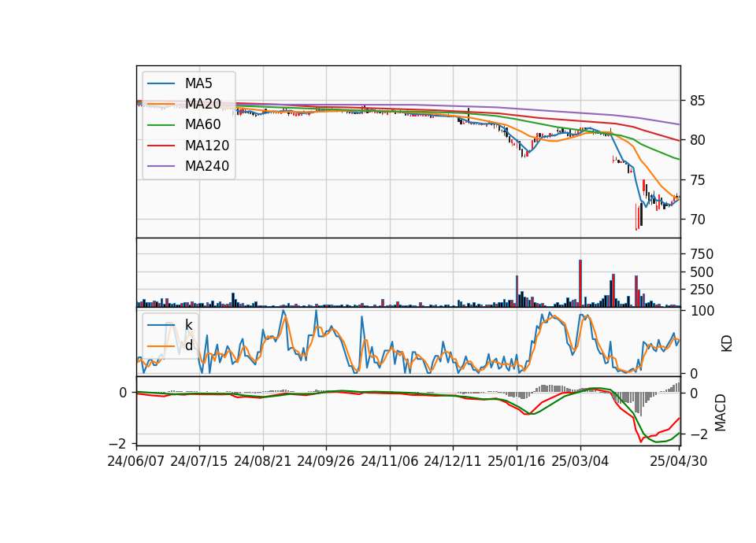The image size is (756, 543).
Task: Click the 'k' legend entry in KD panel
Action: (x=188, y=325)
